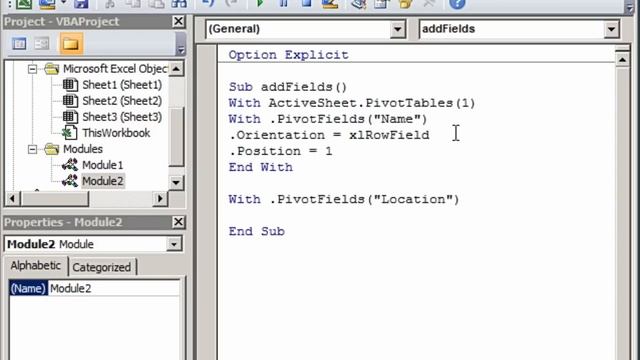This screenshot has width=640, height=360.
Task: Click the With .PivotFields("Location") line
Action: tap(344, 199)
